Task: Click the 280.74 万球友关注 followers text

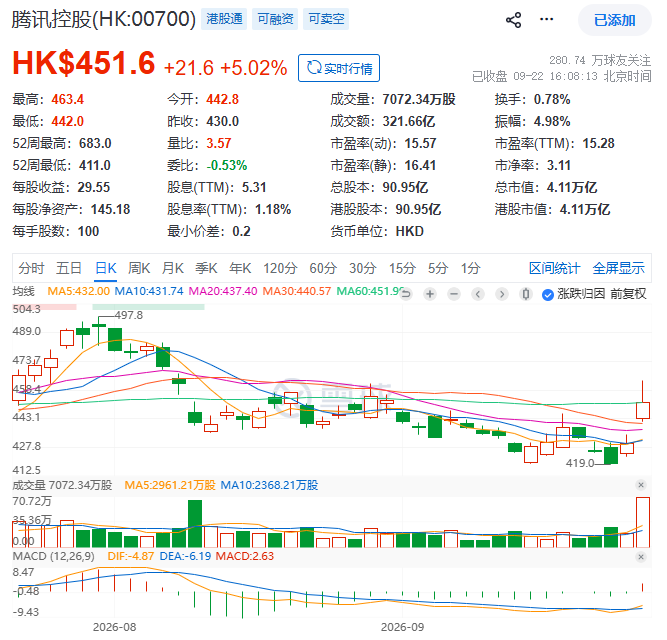Action: pos(600,60)
